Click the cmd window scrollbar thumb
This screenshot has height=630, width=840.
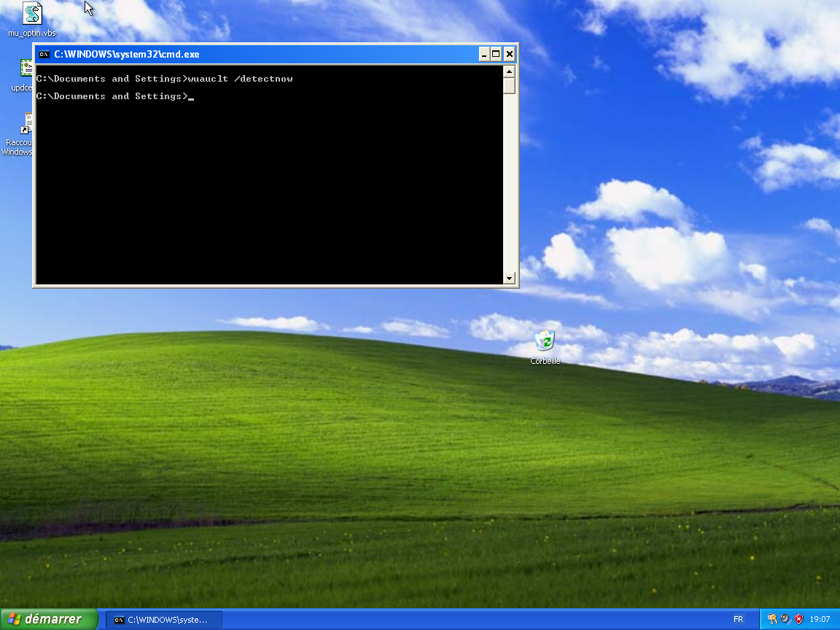tap(510, 86)
